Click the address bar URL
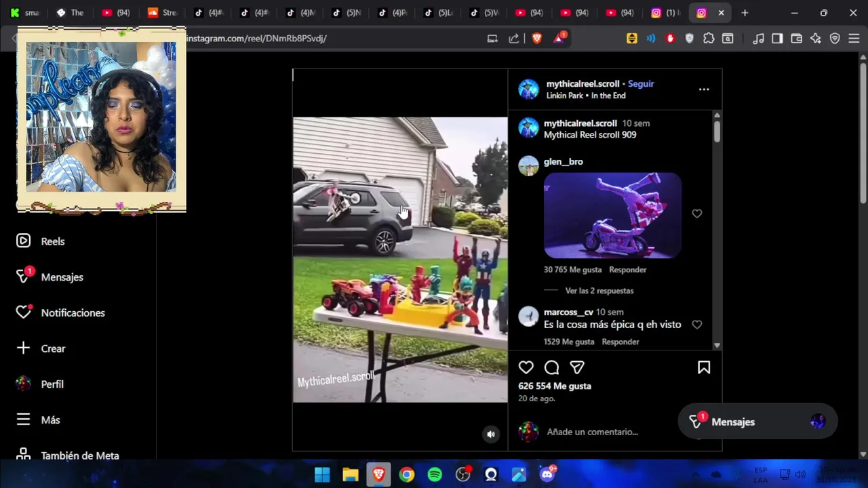This screenshot has width=868, height=488. [256, 39]
